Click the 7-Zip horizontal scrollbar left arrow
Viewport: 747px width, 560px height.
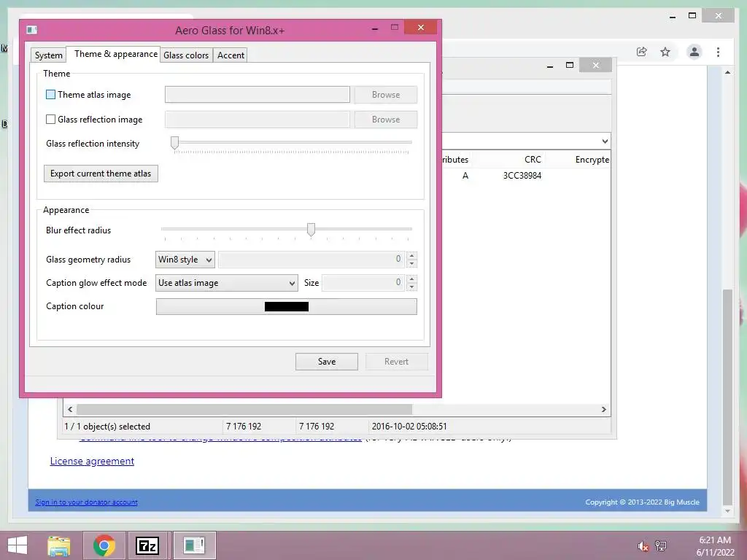pos(70,410)
